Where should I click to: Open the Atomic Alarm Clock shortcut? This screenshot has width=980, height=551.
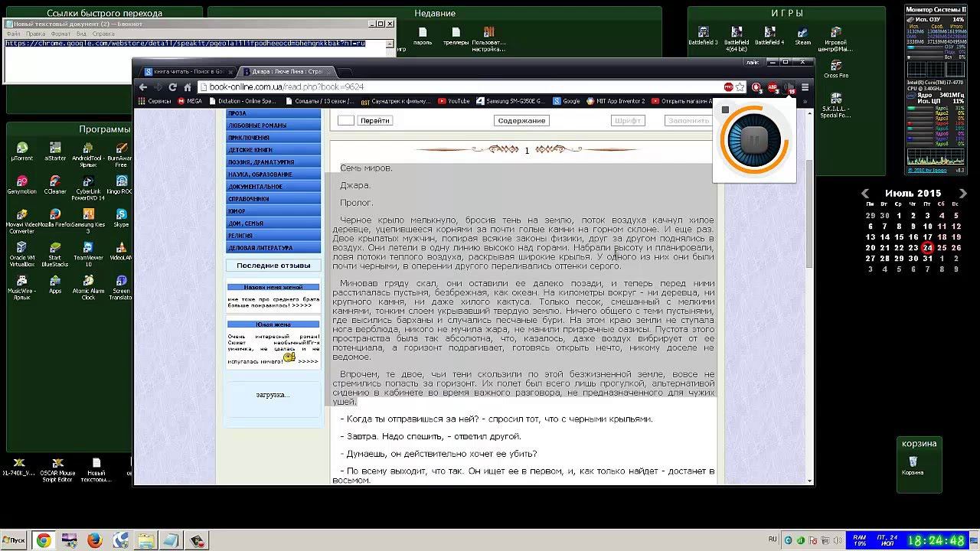(x=88, y=288)
